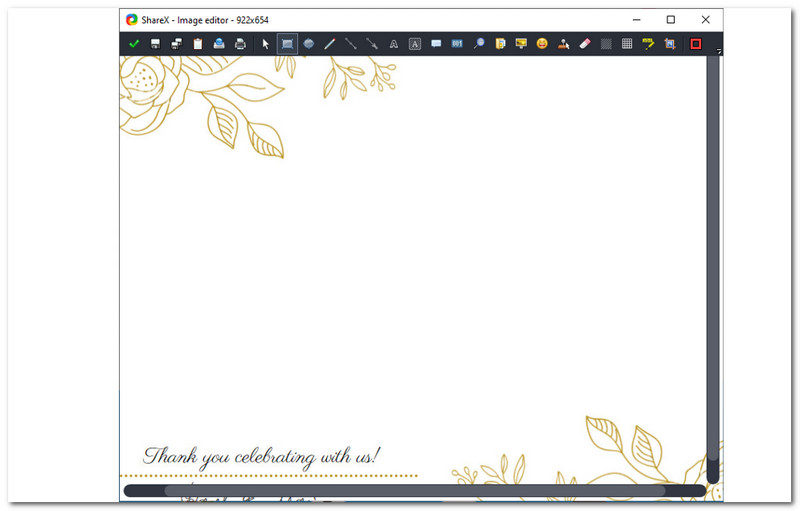Minimize the ShareX Image editor window
The width and height of the screenshot is (800, 511).
[x=637, y=19]
